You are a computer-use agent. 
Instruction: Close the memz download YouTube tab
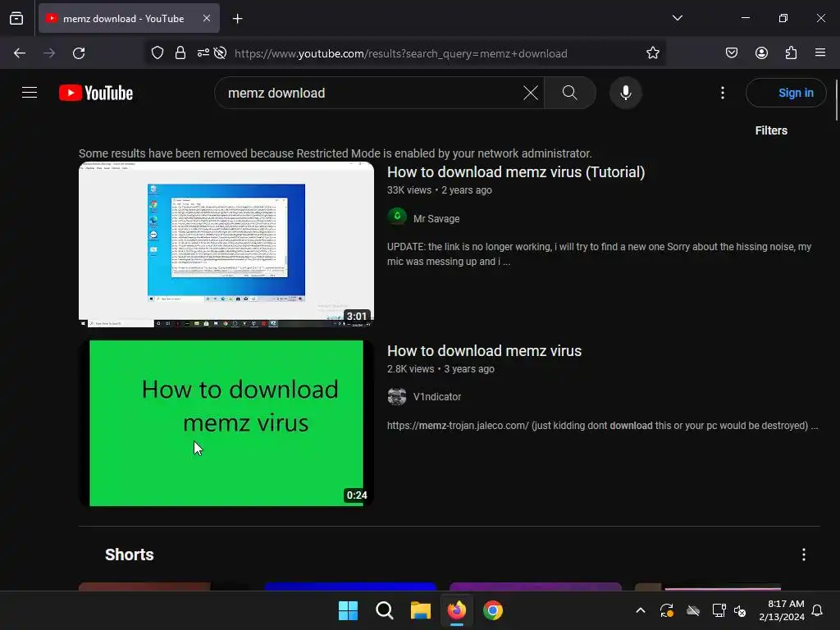tap(206, 18)
